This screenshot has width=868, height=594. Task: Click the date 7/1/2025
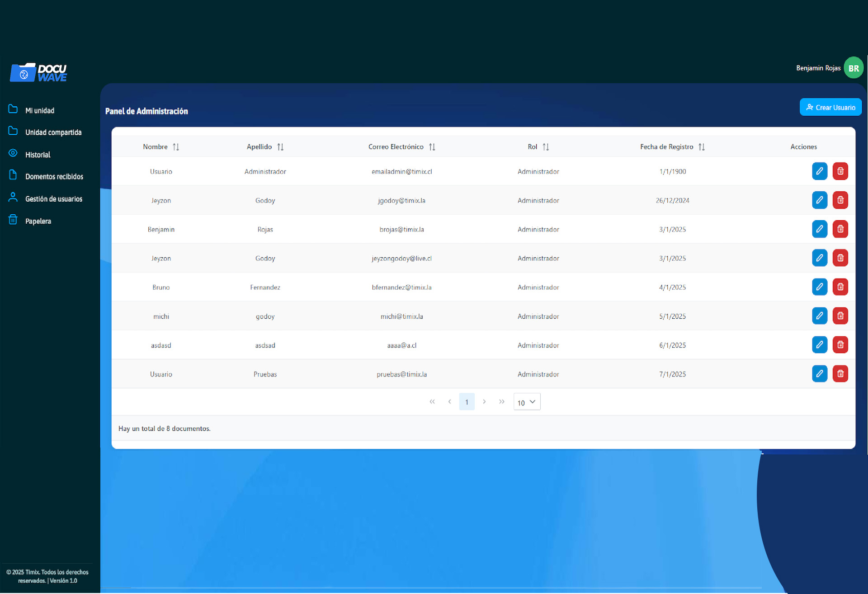(x=672, y=374)
